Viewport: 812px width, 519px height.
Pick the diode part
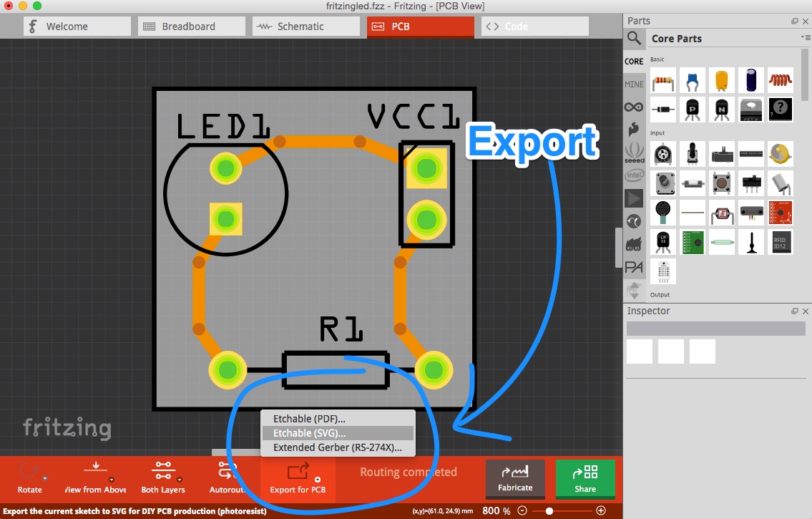(x=663, y=110)
